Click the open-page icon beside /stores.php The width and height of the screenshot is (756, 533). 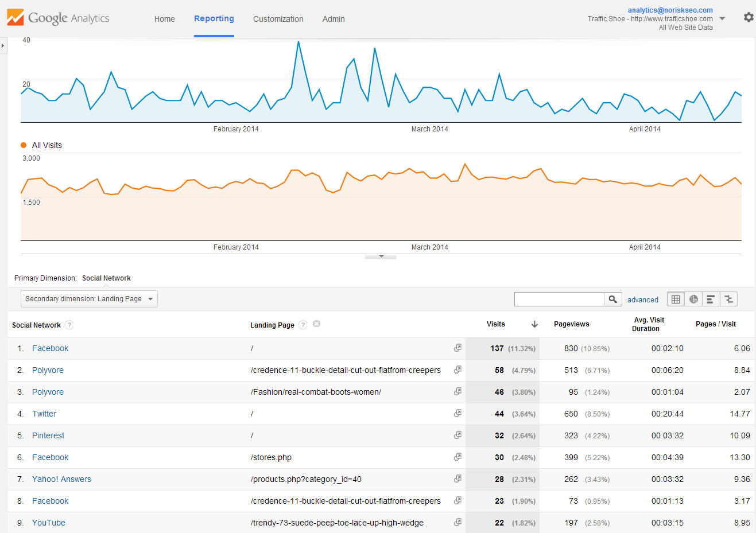[458, 457]
